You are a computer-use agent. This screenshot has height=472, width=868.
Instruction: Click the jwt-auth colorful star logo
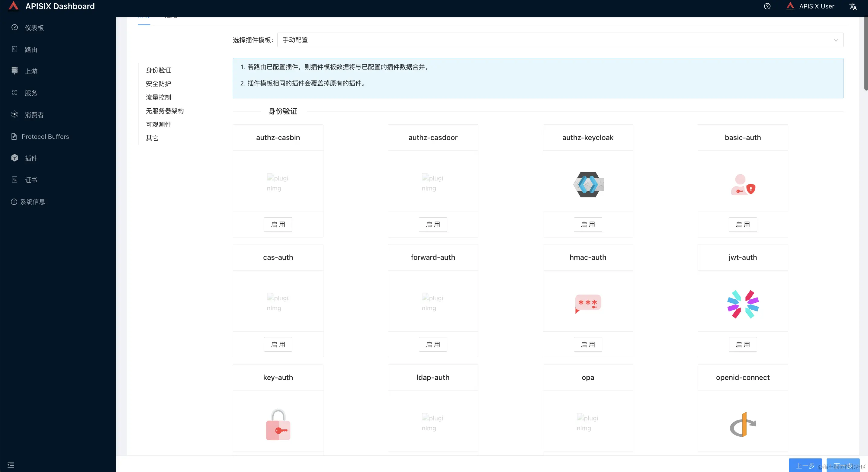(x=743, y=304)
